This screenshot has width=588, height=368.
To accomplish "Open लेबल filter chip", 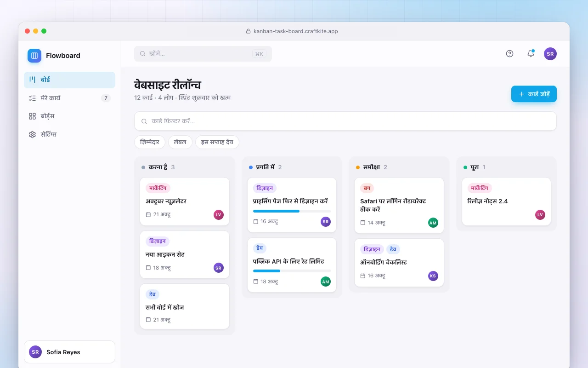I will 180,142.
